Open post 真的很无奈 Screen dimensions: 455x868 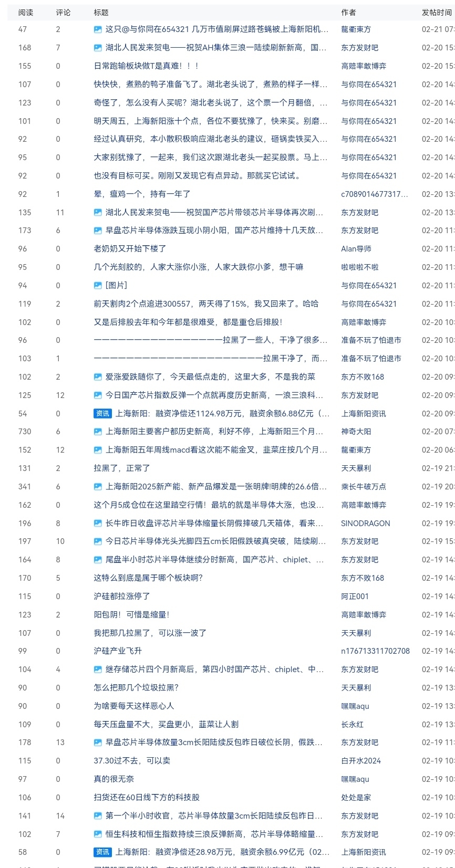(114, 779)
